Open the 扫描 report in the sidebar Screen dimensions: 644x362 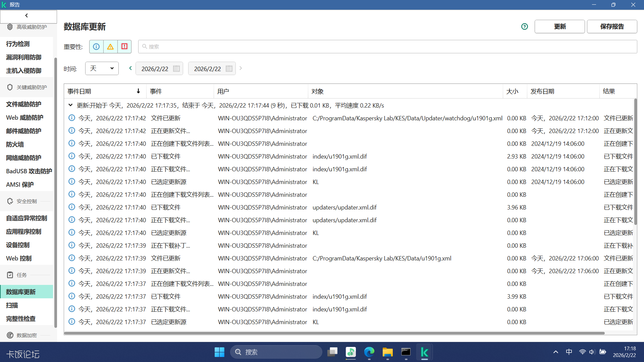tap(12, 305)
